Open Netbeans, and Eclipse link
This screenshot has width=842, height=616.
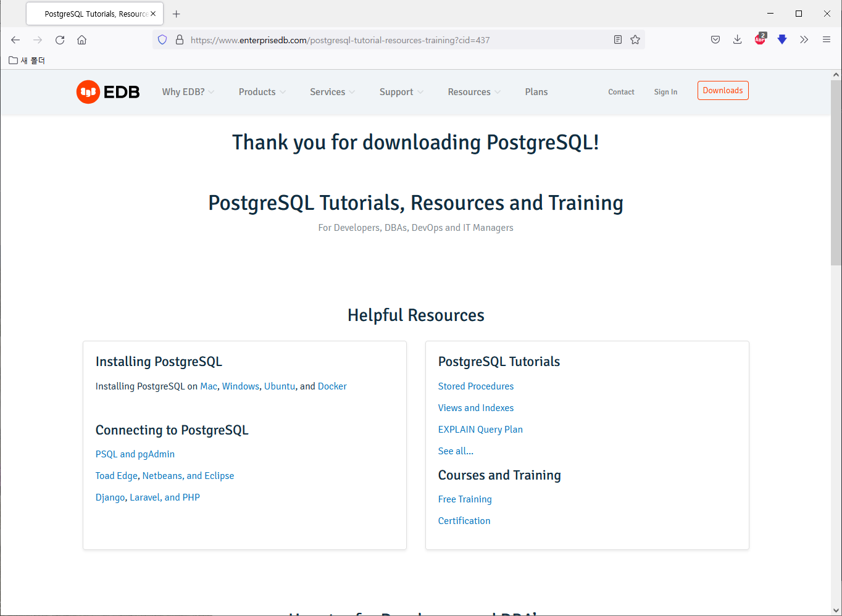click(x=188, y=476)
